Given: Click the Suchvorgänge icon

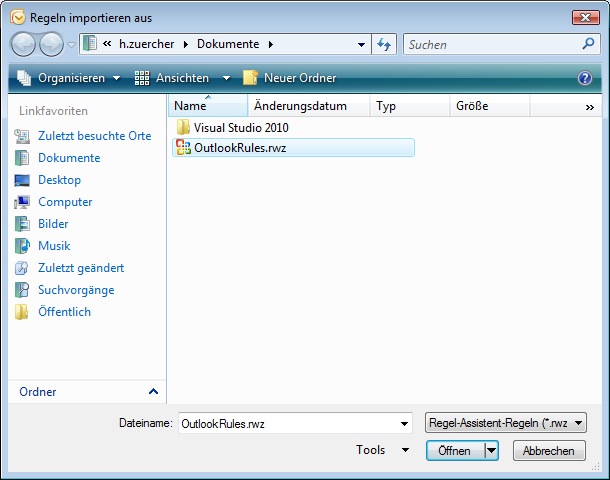Looking at the screenshot, I should tap(22, 290).
